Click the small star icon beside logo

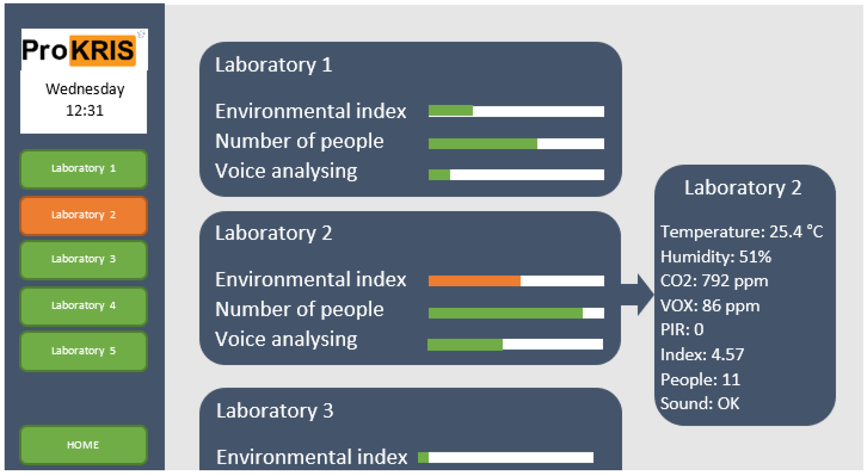(x=142, y=34)
